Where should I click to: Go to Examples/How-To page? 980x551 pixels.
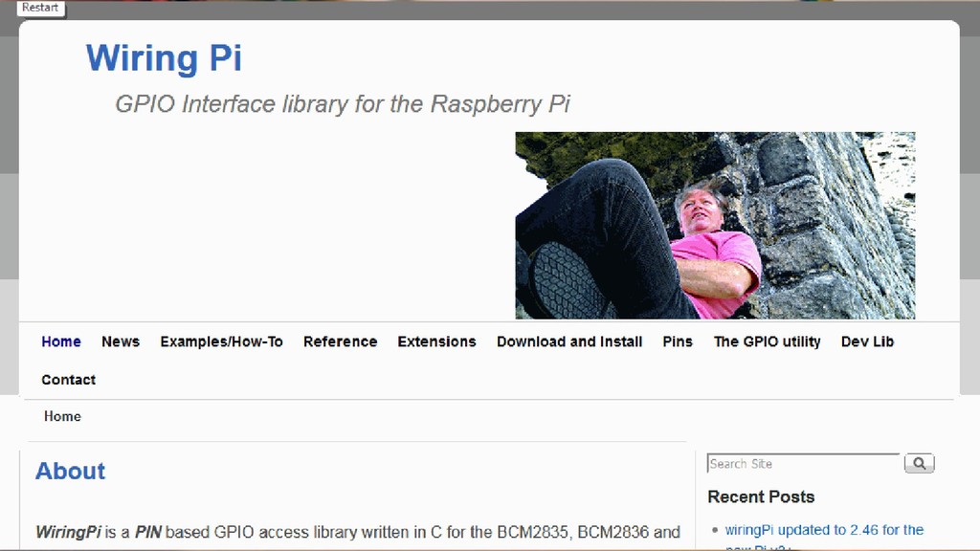(x=221, y=342)
